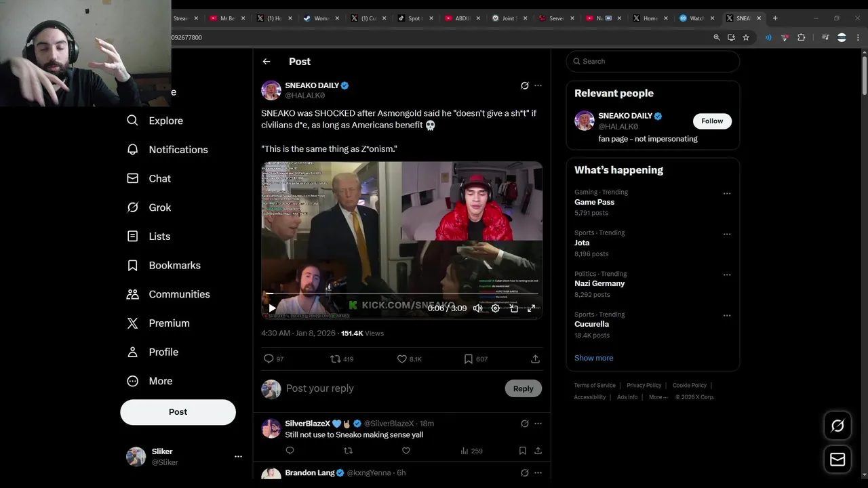The width and height of the screenshot is (868, 488).
Task: Open floating messages envelope button
Action: click(837, 460)
